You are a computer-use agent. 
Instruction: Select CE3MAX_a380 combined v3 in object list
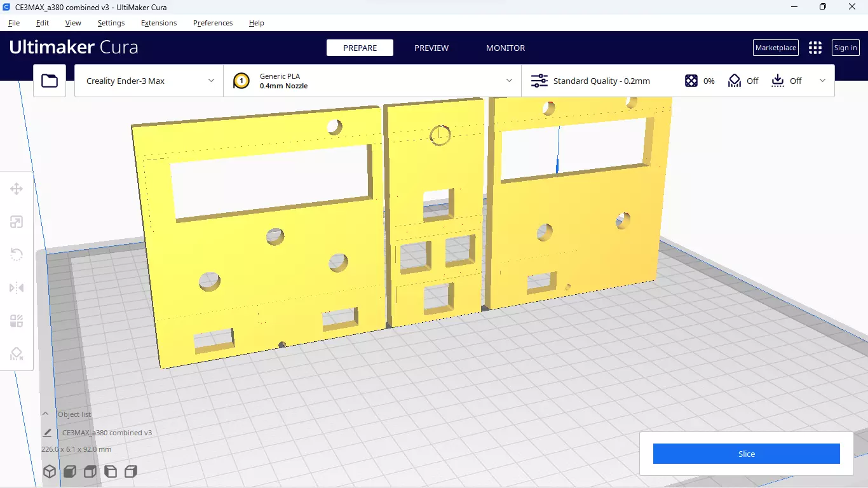point(107,433)
